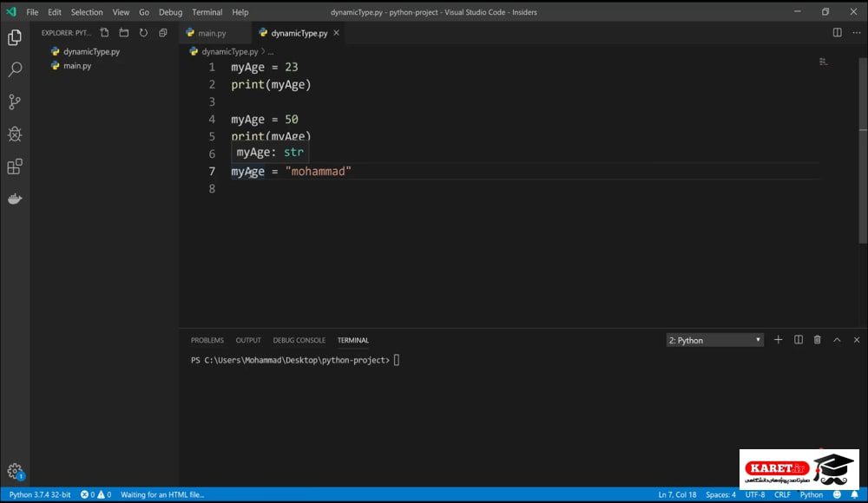Click the value 23 on line 1

coord(292,67)
